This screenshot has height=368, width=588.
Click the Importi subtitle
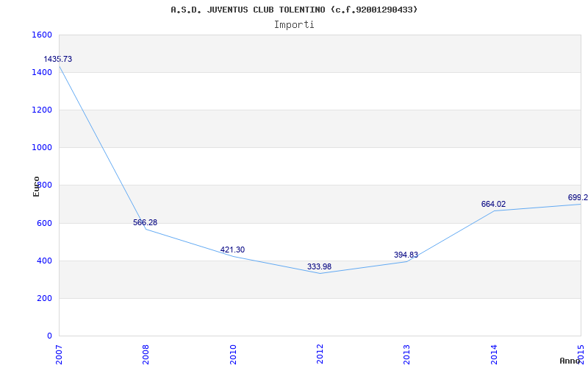[294, 25]
